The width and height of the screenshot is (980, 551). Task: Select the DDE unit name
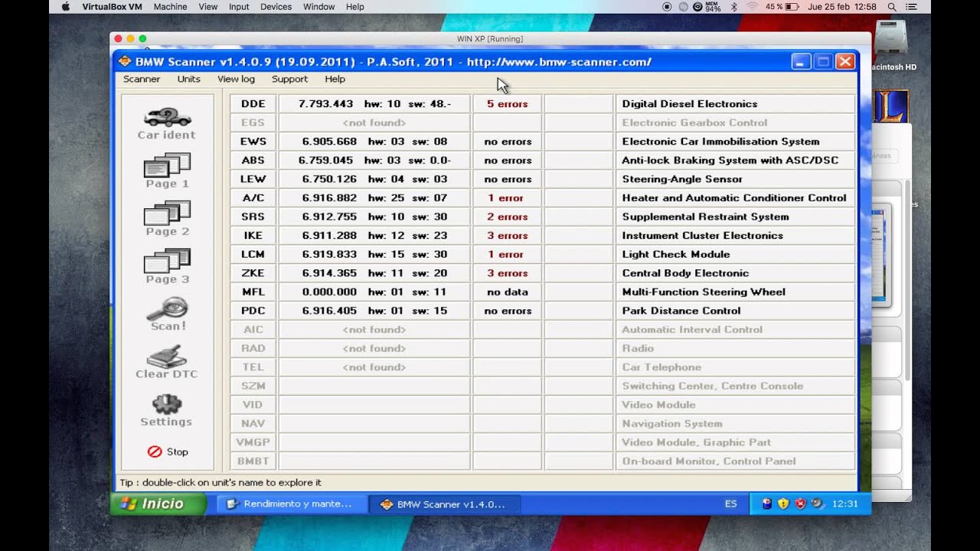pos(253,104)
